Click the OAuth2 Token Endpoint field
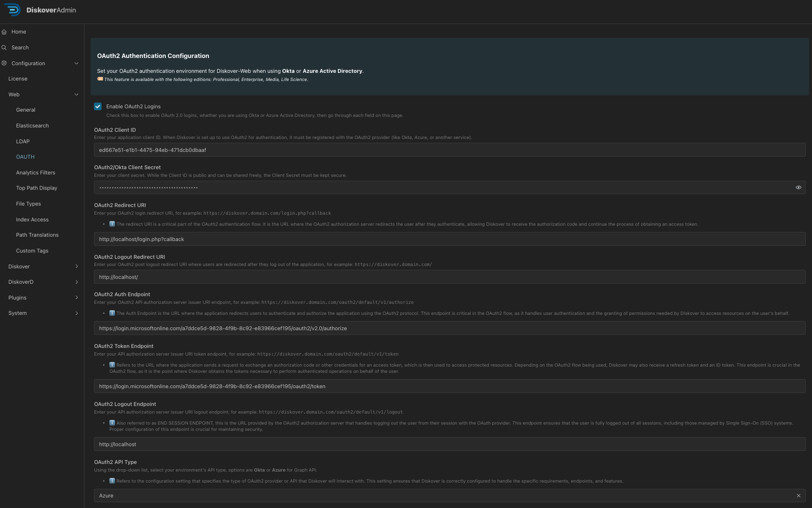This screenshot has width=812, height=508. (x=450, y=386)
